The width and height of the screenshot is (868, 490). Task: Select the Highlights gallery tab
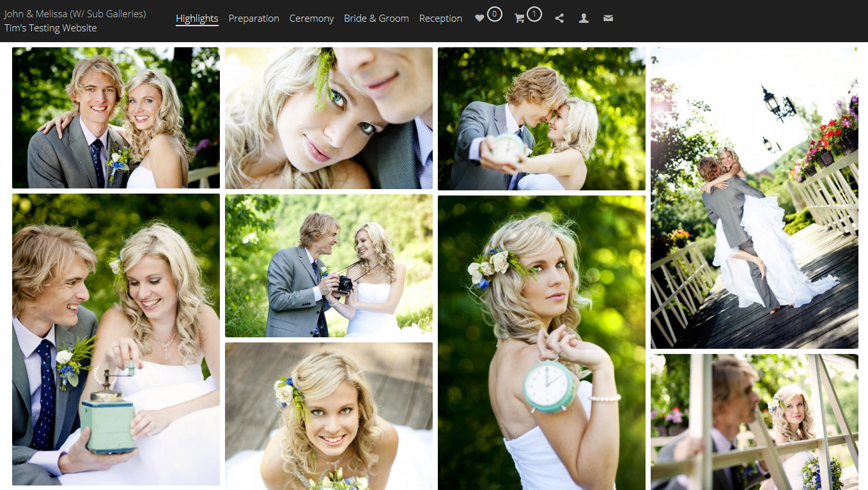[197, 19]
